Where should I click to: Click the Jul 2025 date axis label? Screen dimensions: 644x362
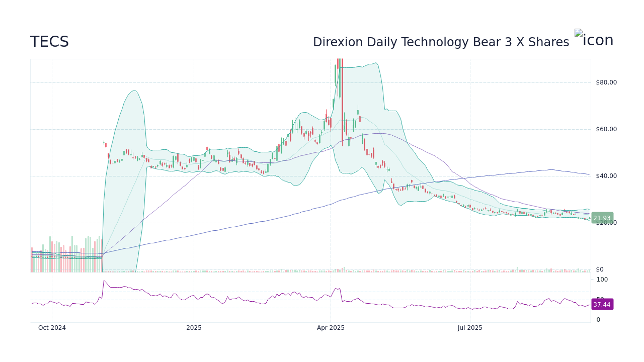[x=470, y=328]
